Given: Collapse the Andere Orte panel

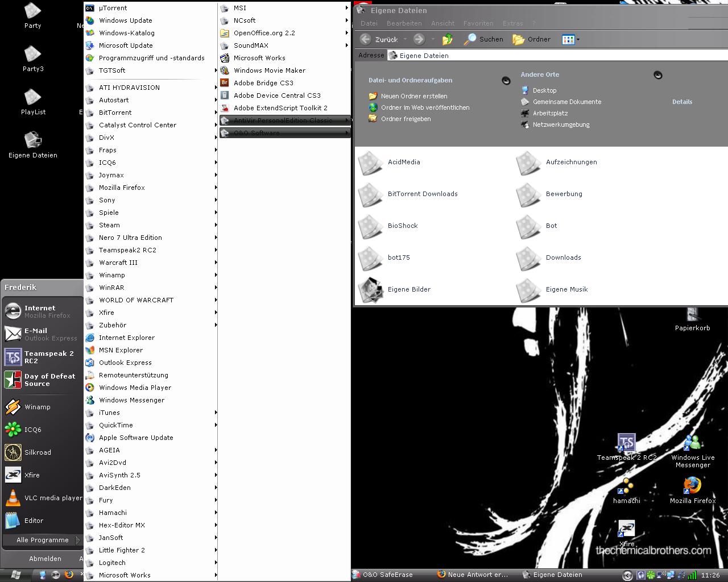Looking at the screenshot, I should click(658, 75).
